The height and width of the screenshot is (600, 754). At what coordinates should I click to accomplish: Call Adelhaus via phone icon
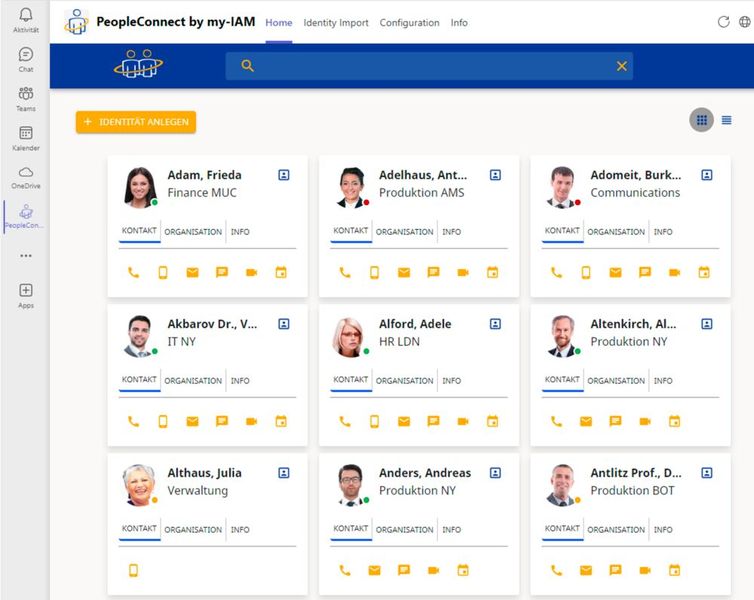(x=345, y=273)
